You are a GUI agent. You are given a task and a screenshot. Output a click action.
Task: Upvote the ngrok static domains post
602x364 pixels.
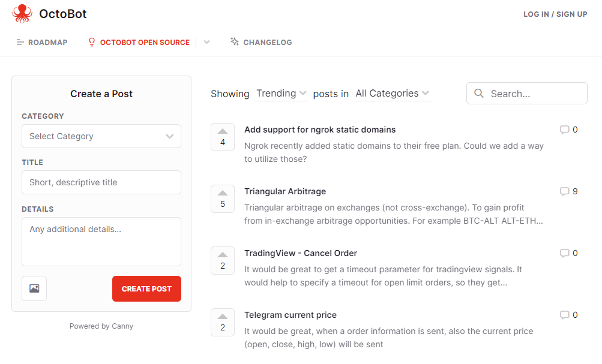[x=223, y=137]
